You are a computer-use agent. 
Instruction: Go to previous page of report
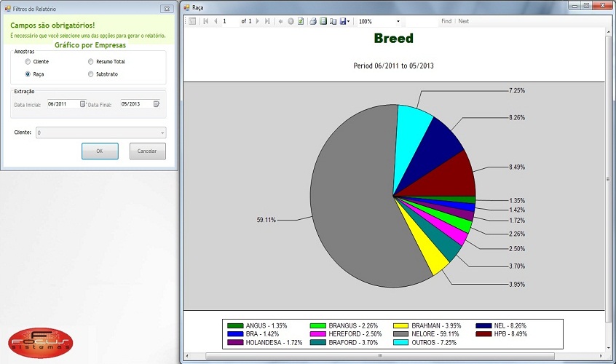(216, 21)
